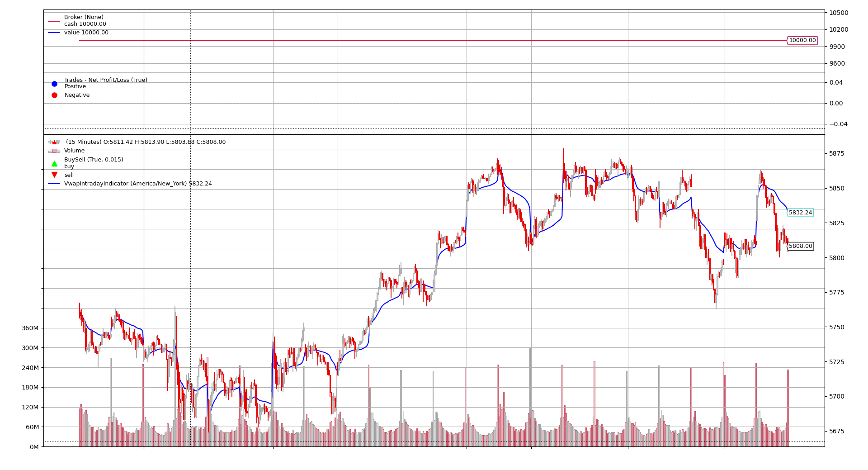Click the 10200 broker axis tick label

pyautogui.click(x=839, y=29)
